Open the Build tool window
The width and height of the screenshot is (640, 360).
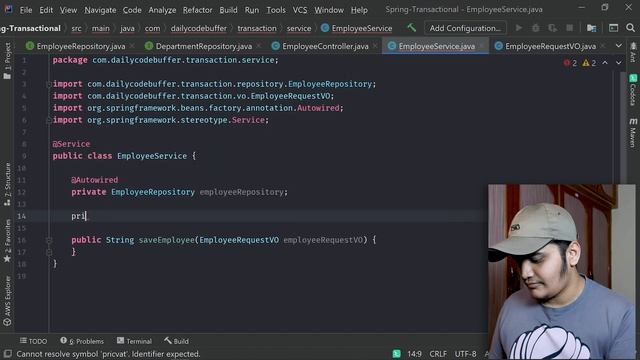[176, 341]
